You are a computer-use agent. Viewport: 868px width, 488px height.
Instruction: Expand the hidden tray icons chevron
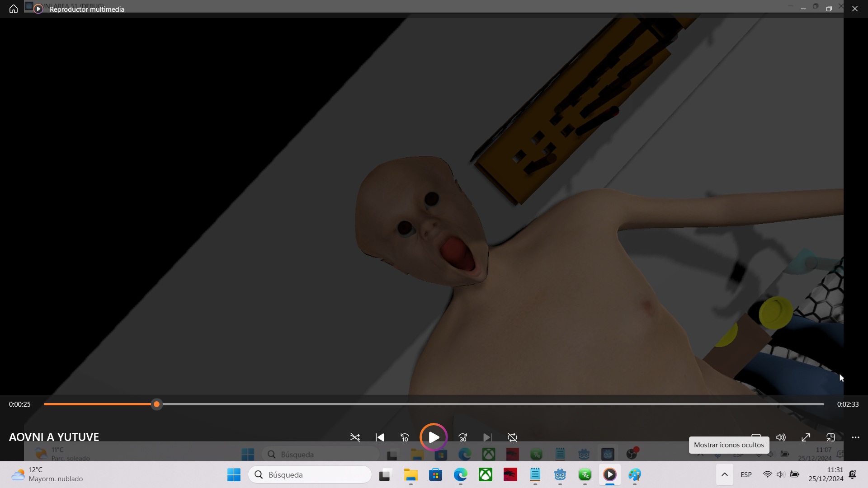724,474
